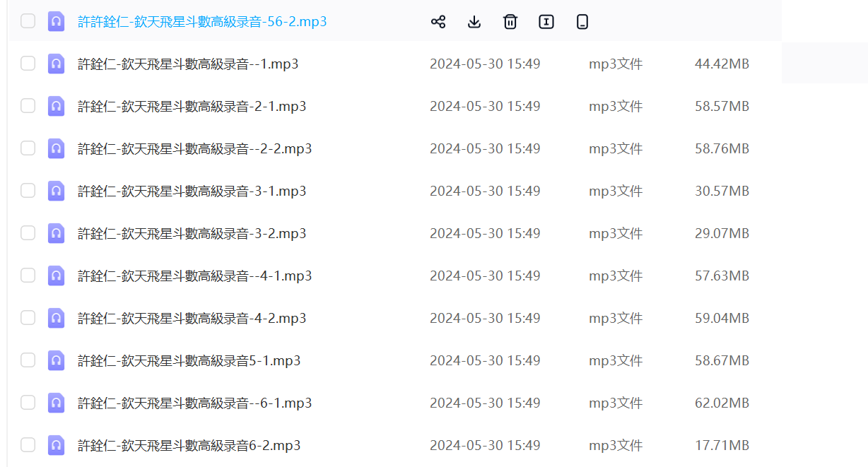Image resolution: width=868 pixels, height=467 pixels.
Task: Click the headphone icon beside 3-1.mp3
Action: 56,191
